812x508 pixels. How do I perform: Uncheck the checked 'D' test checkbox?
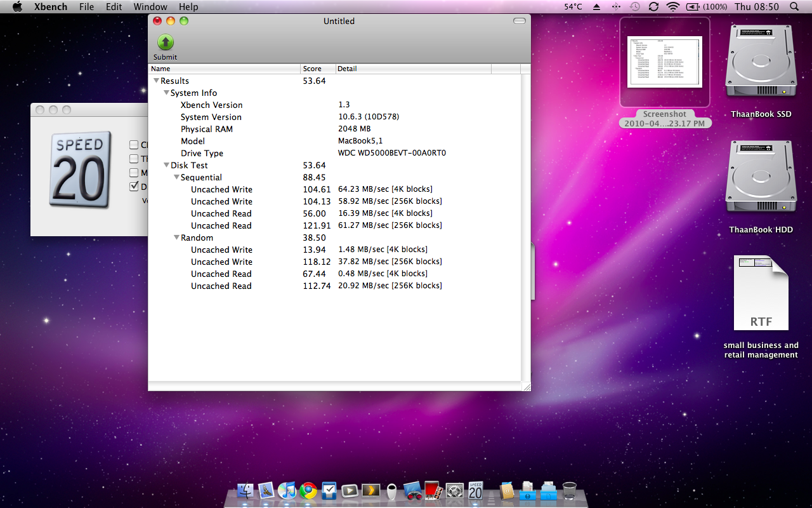(134, 186)
